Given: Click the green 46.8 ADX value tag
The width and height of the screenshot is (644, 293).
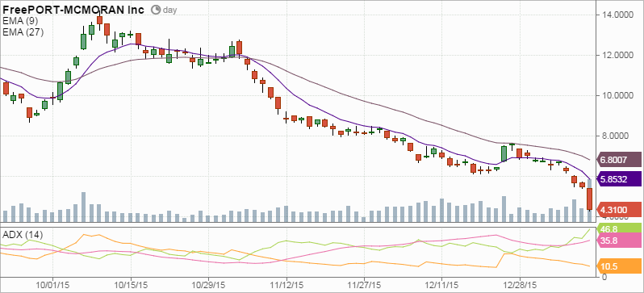Looking at the screenshot, I should (618, 229).
